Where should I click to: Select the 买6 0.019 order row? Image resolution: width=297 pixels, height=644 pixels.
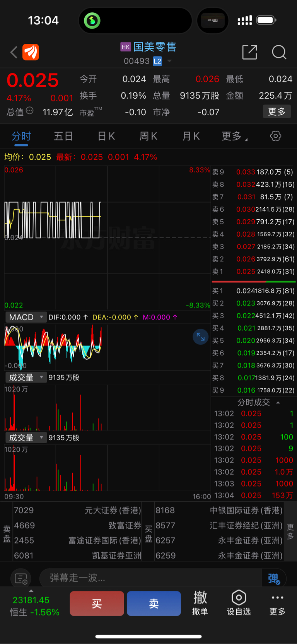(254, 353)
